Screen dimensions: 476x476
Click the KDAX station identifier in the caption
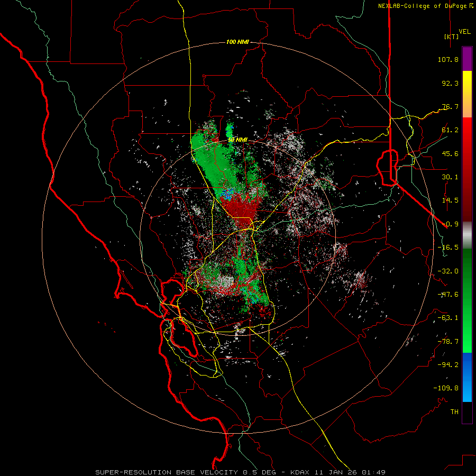click(300, 472)
